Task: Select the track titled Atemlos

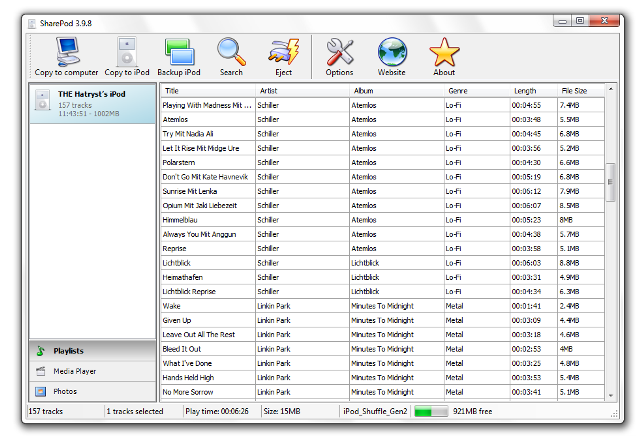Action: 383,120
